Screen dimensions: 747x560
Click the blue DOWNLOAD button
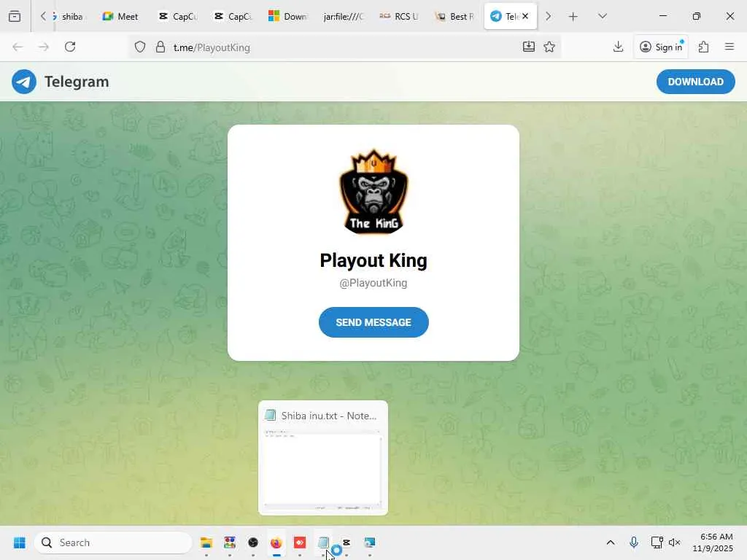coord(695,82)
